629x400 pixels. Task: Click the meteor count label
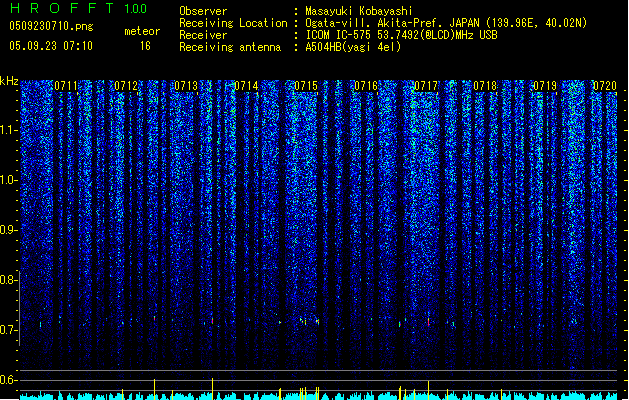(x=142, y=31)
